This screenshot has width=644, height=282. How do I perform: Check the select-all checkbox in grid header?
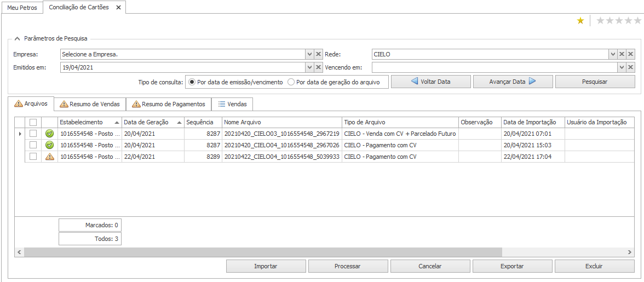(x=33, y=123)
